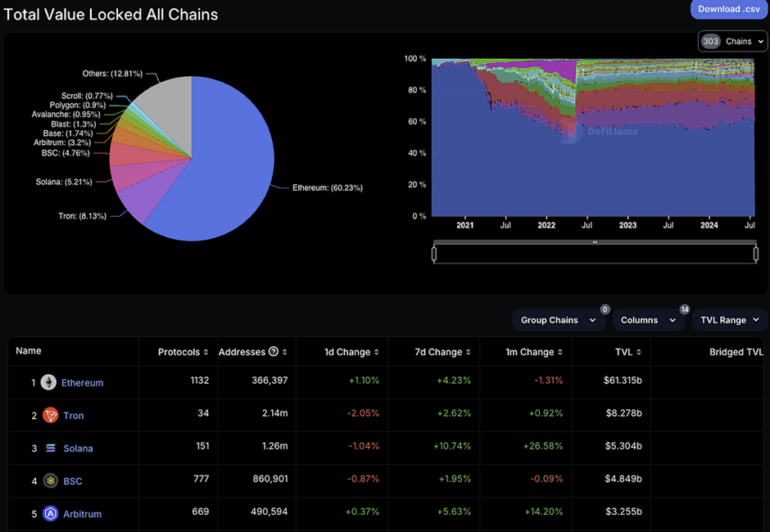Sort by 1d Change column arrows

point(376,352)
